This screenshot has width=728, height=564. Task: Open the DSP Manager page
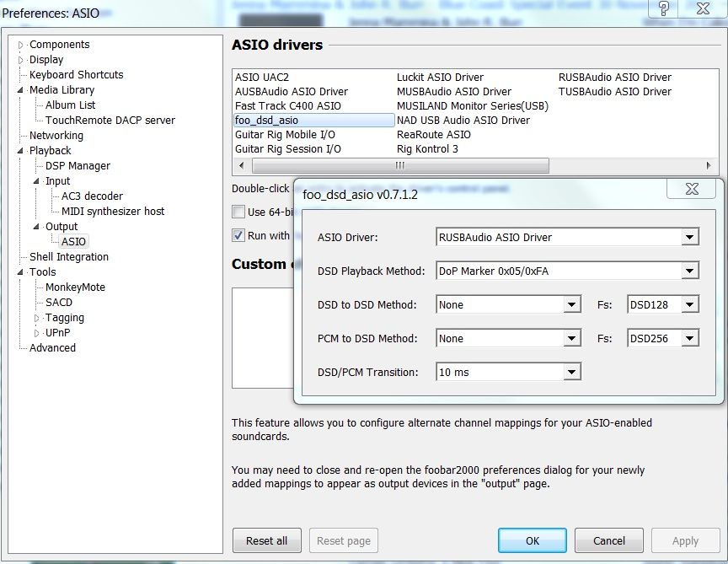click(78, 166)
